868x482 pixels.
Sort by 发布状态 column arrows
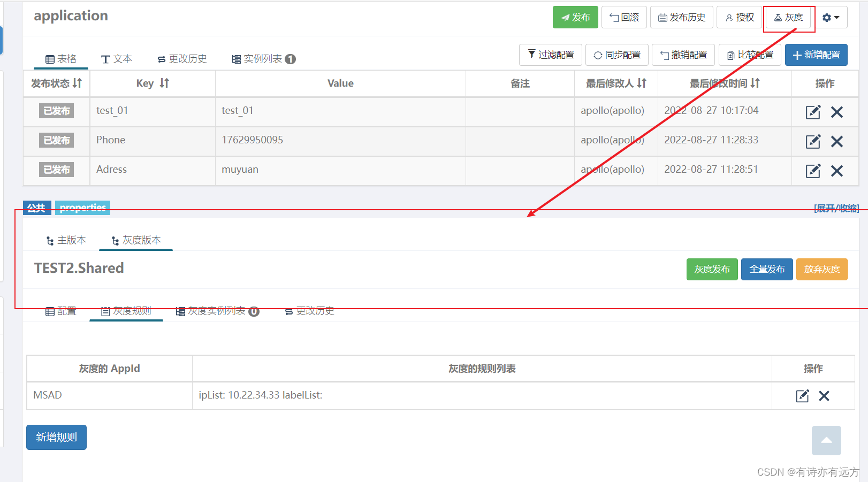78,83
